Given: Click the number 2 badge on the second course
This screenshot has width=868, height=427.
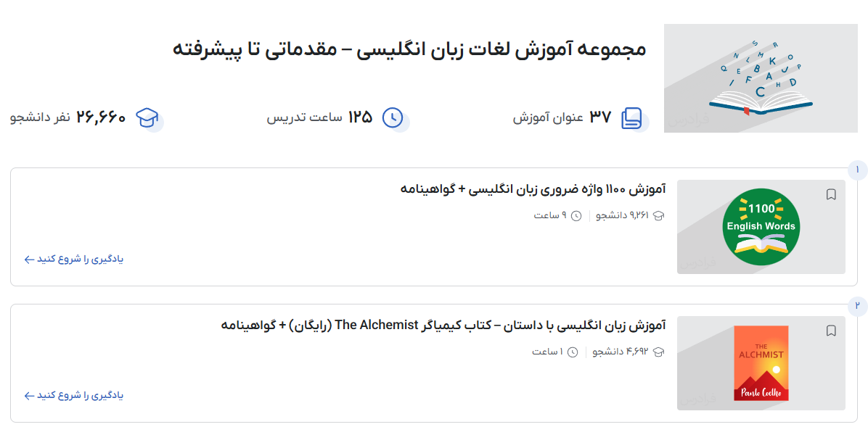Looking at the screenshot, I should click(857, 306).
